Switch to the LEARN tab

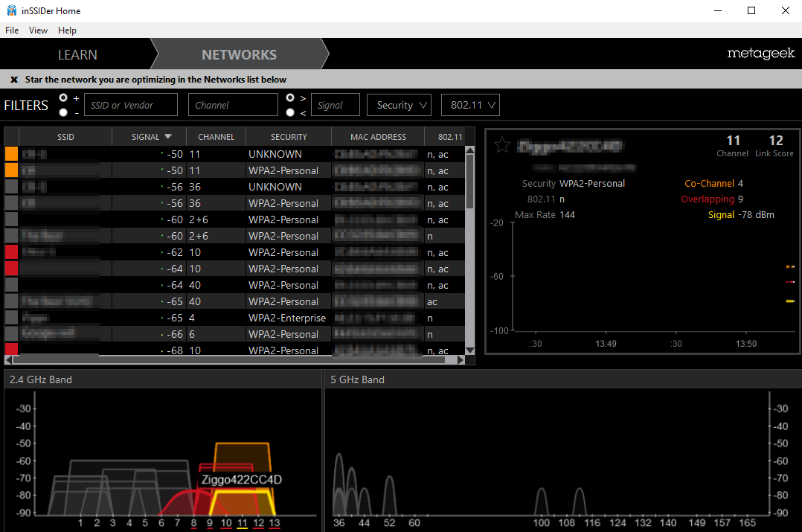pyautogui.click(x=77, y=54)
